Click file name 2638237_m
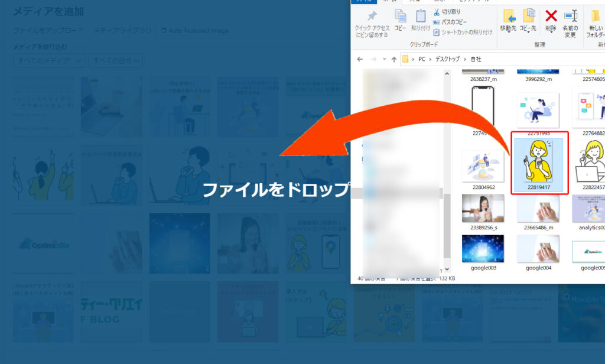 click(x=483, y=79)
